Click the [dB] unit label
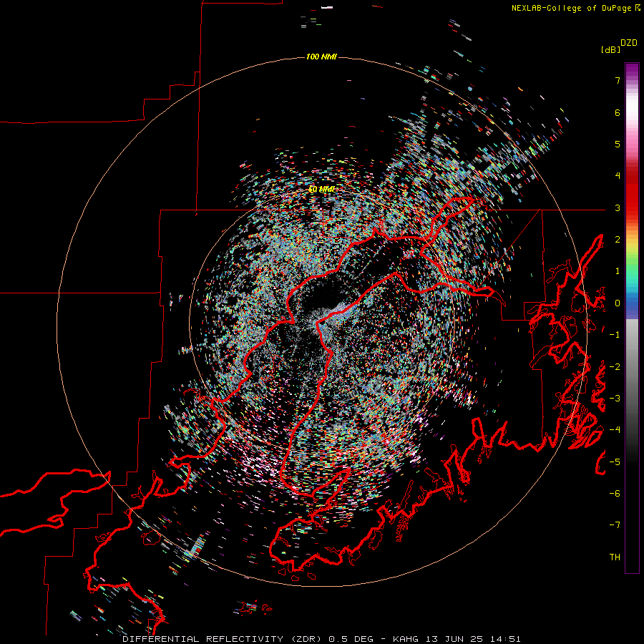Image resolution: width=644 pixels, height=644 pixels. tap(611, 49)
